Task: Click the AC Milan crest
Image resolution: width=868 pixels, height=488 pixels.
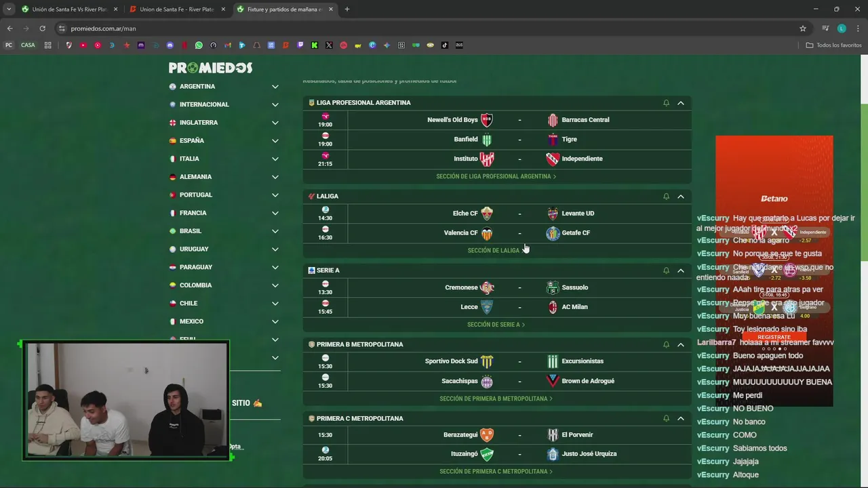Action: pyautogui.click(x=553, y=307)
